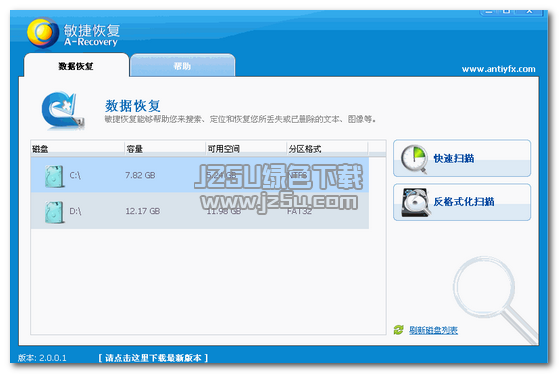The height and width of the screenshot is (374, 559).
Task: Click the 12.17 GB capacity cell
Action: (143, 211)
